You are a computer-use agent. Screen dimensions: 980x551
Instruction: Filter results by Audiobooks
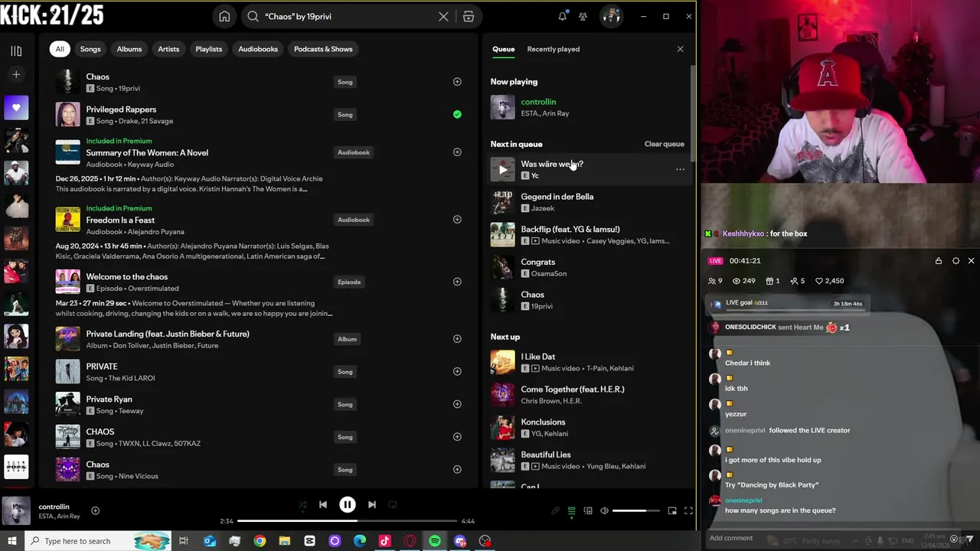click(x=258, y=49)
